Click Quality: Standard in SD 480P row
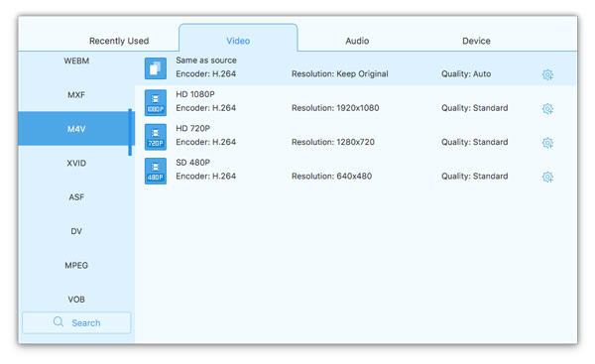 [x=474, y=177]
